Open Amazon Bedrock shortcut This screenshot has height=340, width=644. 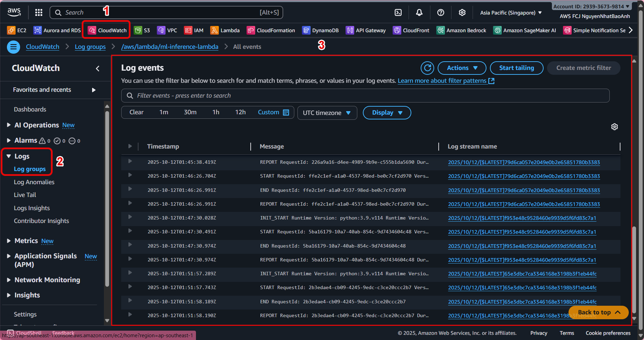pos(462,30)
